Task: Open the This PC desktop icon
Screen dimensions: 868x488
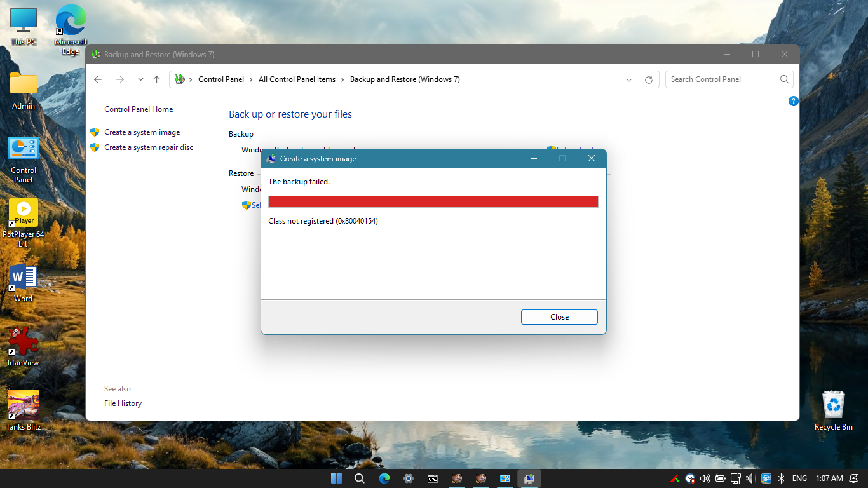Action: (x=24, y=27)
